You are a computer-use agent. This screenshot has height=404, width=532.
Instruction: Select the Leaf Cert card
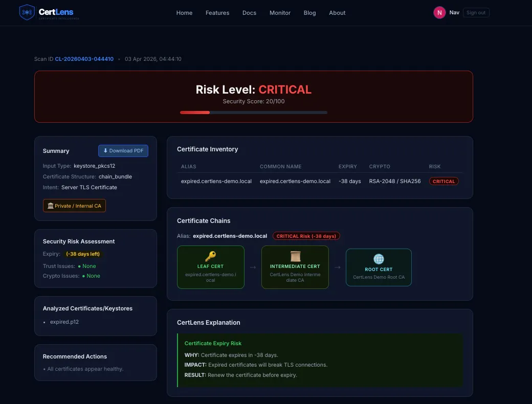point(211,267)
